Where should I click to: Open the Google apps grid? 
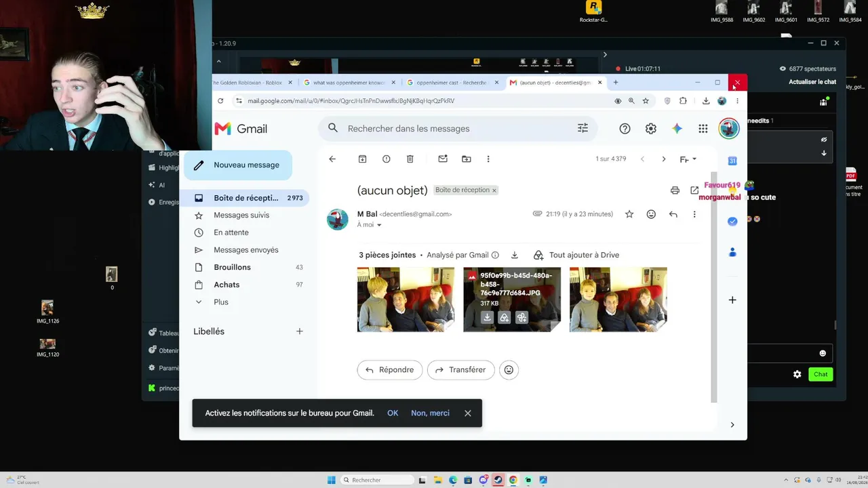[x=703, y=129]
